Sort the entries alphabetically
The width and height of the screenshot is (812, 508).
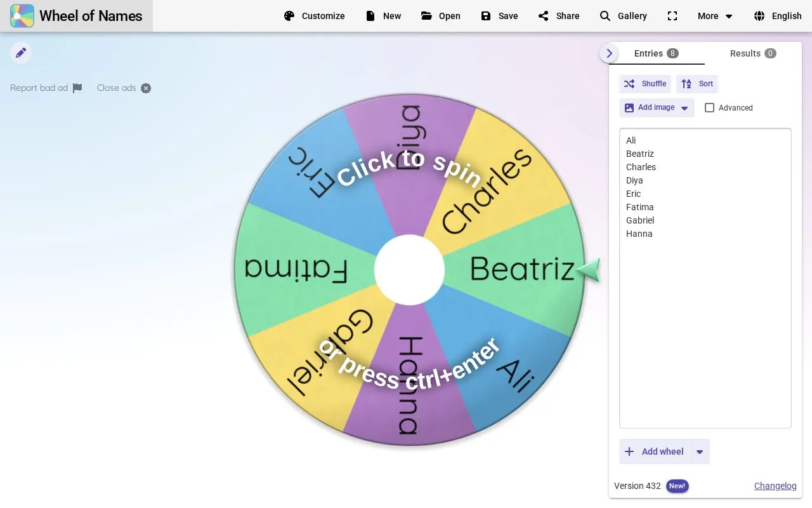(697, 84)
